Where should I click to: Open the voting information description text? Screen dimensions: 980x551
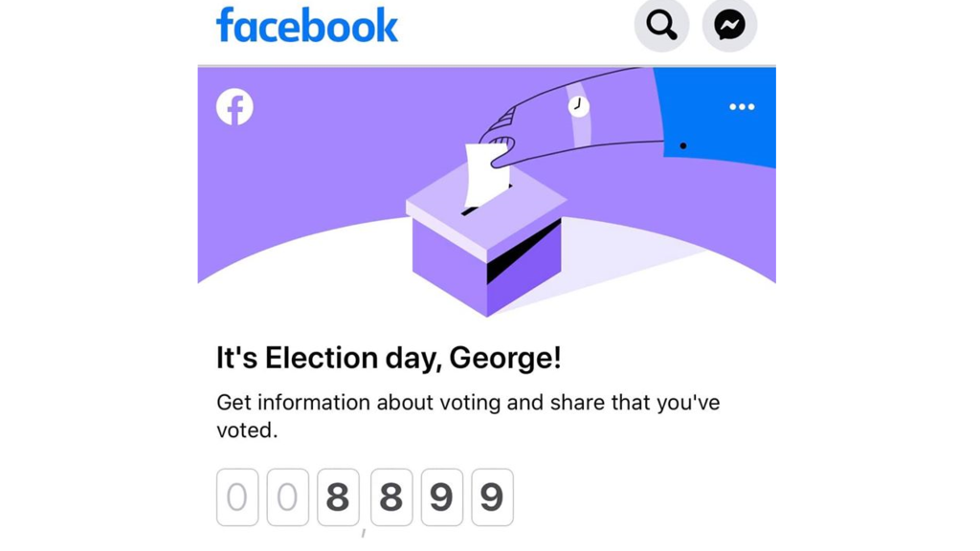click(x=468, y=415)
